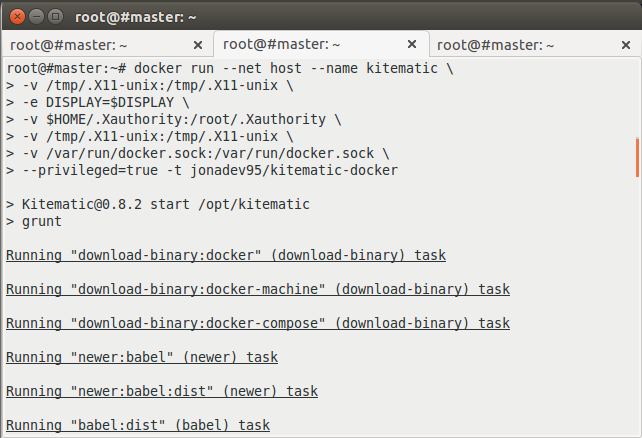Close the third root@#master tab
Image resolution: width=642 pixels, height=438 pixels.
(626, 45)
